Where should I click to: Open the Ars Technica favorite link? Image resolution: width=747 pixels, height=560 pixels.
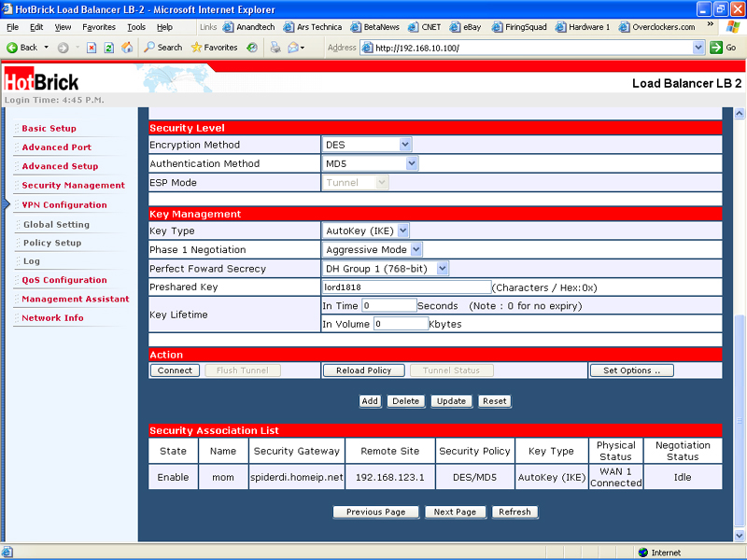tap(313, 27)
